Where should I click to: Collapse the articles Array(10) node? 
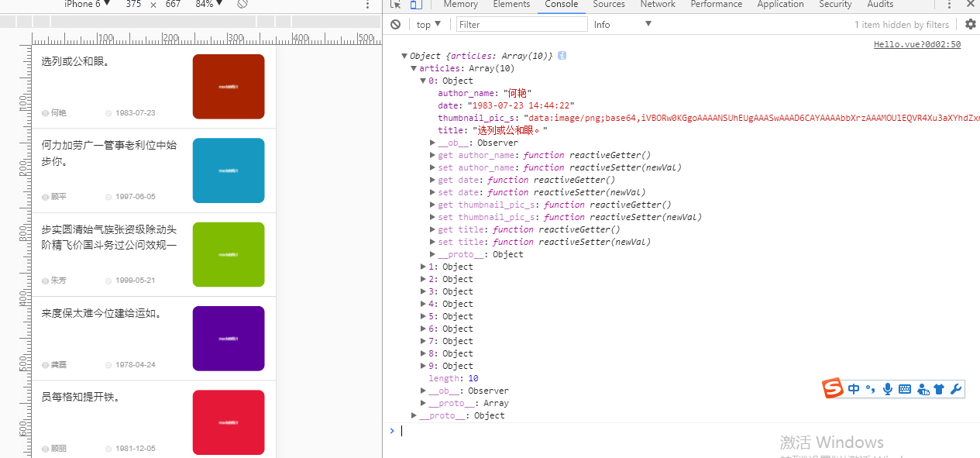click(x=414, y=68)
